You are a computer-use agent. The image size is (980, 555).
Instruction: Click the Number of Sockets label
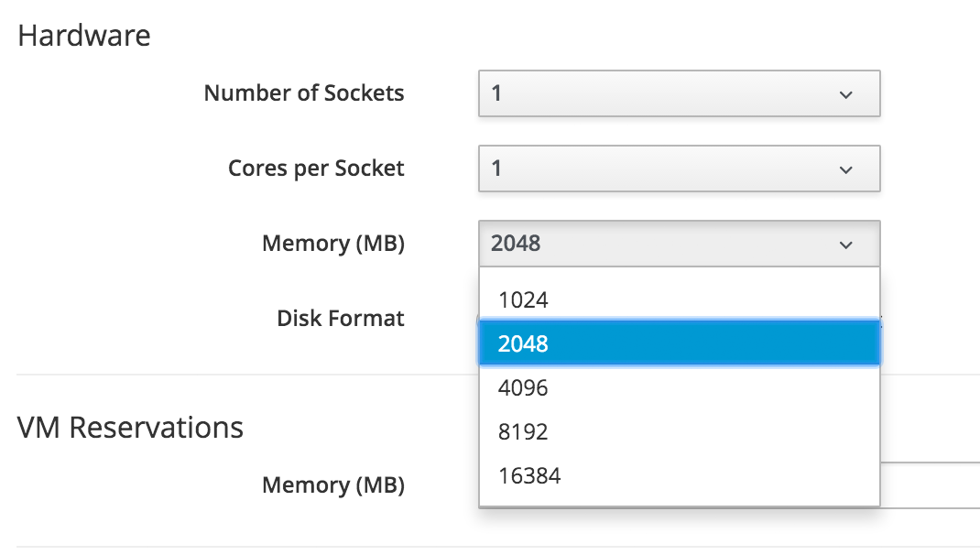coord(304,93)
